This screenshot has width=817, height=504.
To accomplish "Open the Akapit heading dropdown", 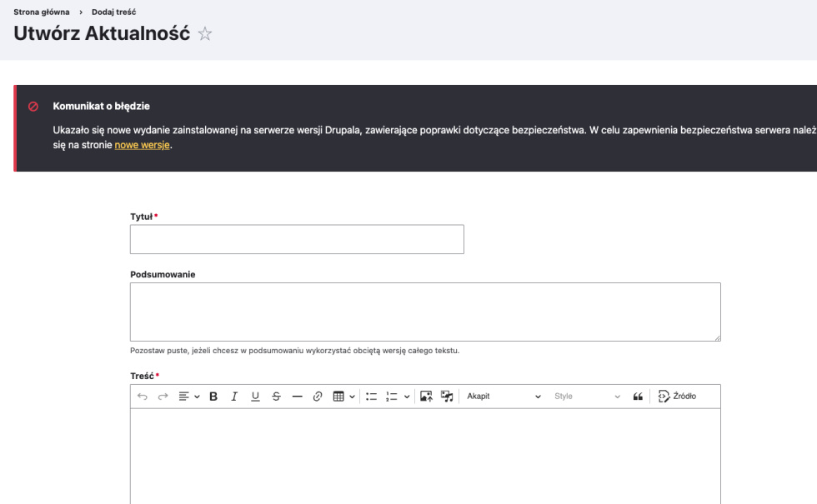I will point(503,397).
